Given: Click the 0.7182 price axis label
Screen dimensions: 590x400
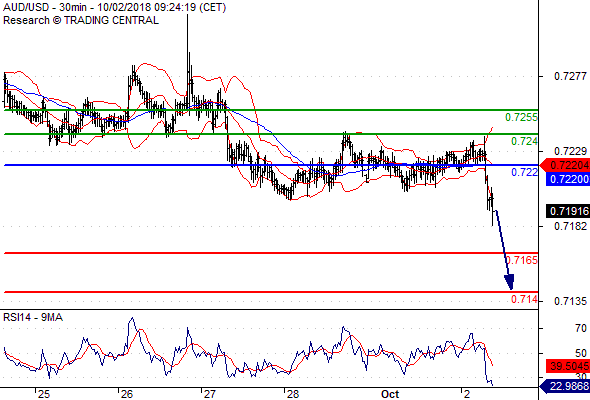Looking at the screenshot, I should [570, 226].
